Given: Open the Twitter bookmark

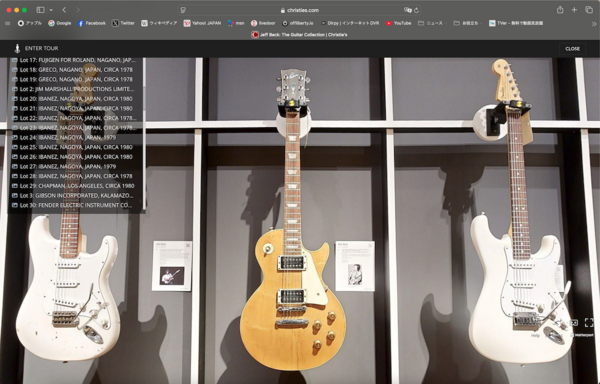Looking at the screenshot, I should point(123,23).
